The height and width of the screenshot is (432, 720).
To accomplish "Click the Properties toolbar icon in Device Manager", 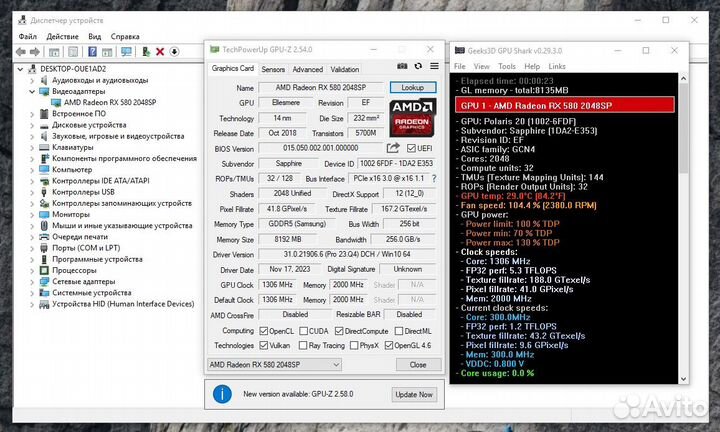I will tap(73, 51).
